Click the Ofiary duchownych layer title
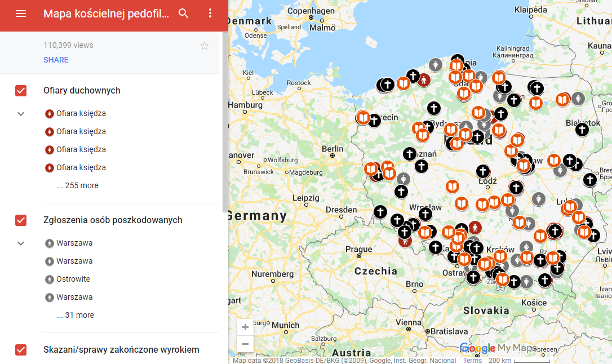 tap(82, 91)
